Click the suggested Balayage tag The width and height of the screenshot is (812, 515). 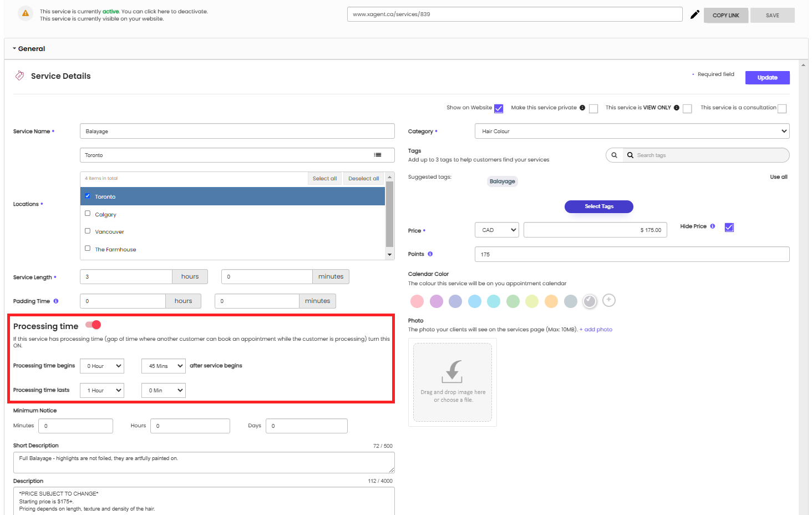tap(503, 181)
